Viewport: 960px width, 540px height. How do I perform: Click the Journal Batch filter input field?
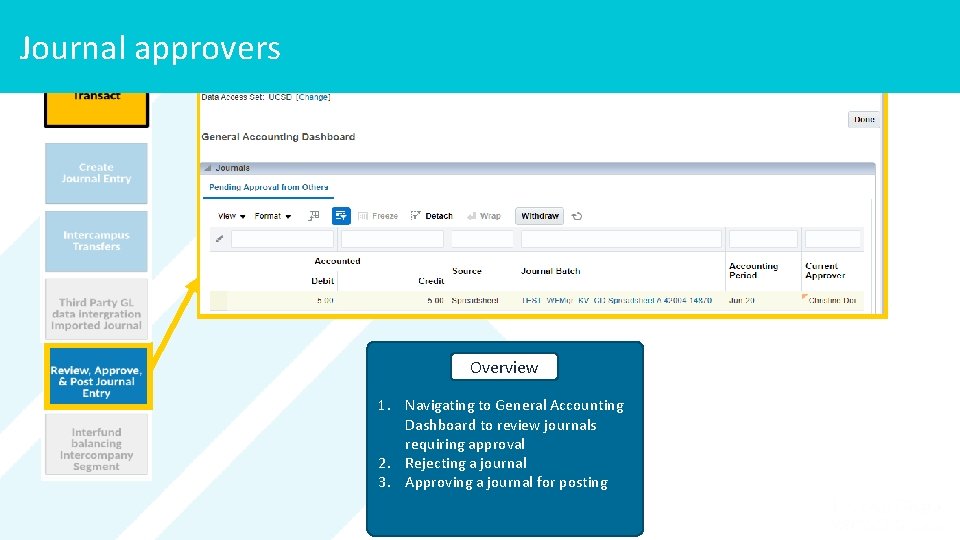click(x=621, y=239)
